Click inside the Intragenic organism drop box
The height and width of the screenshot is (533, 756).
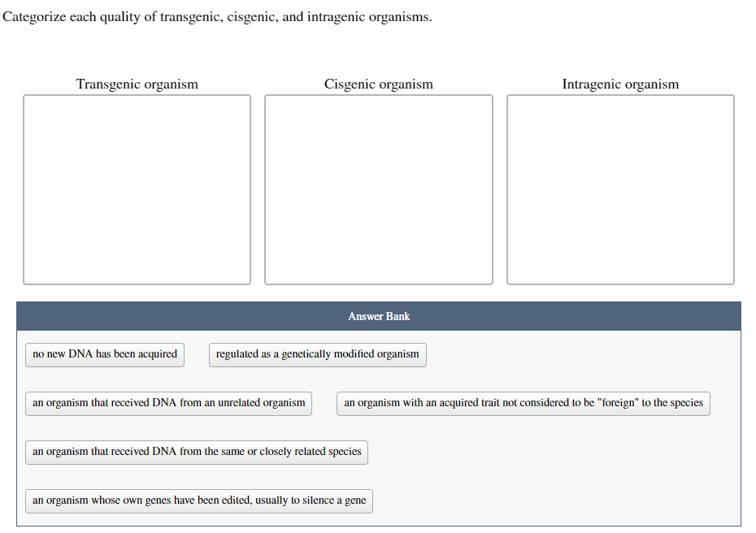(x=619, y=188)
